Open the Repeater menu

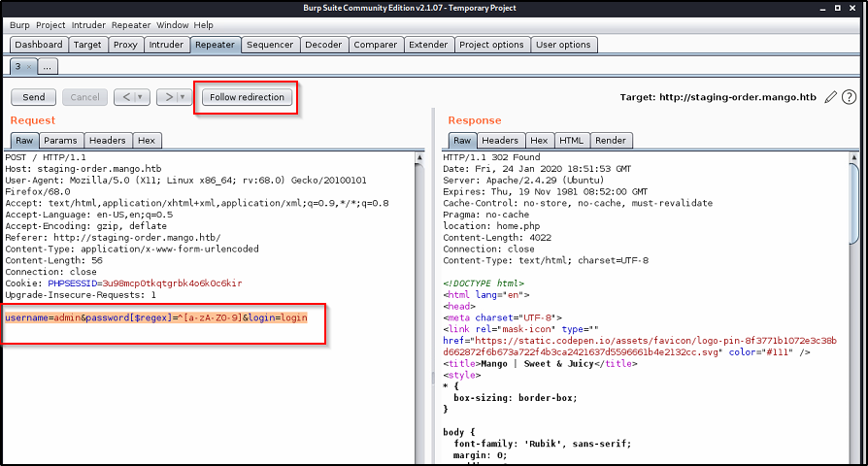pyautogui.click(x=131, y=25)
